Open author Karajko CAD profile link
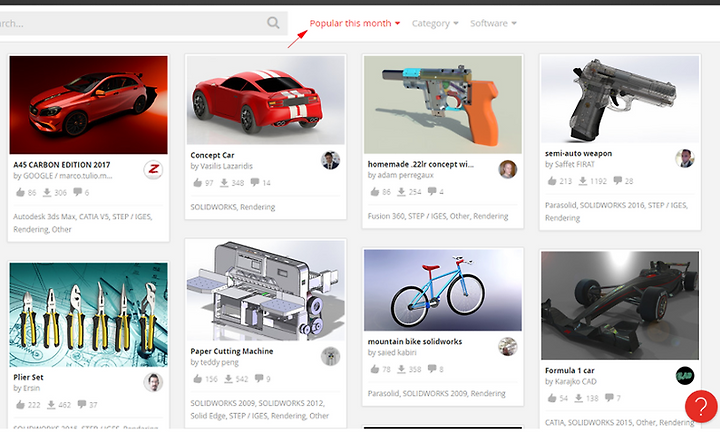Image resolution: width=720 pixels, height=432 pixels. tap(575, 382)
